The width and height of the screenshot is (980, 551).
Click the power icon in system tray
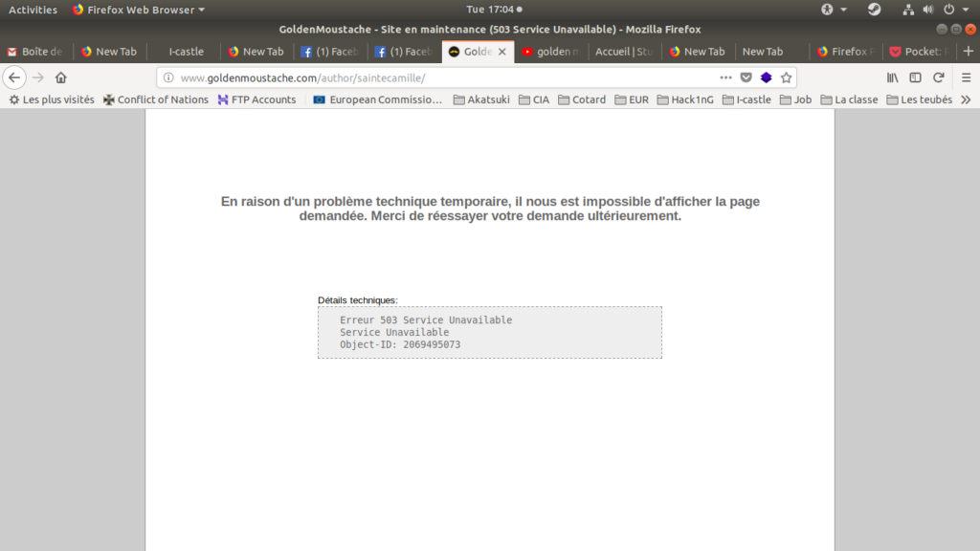(x=948, y=10)
